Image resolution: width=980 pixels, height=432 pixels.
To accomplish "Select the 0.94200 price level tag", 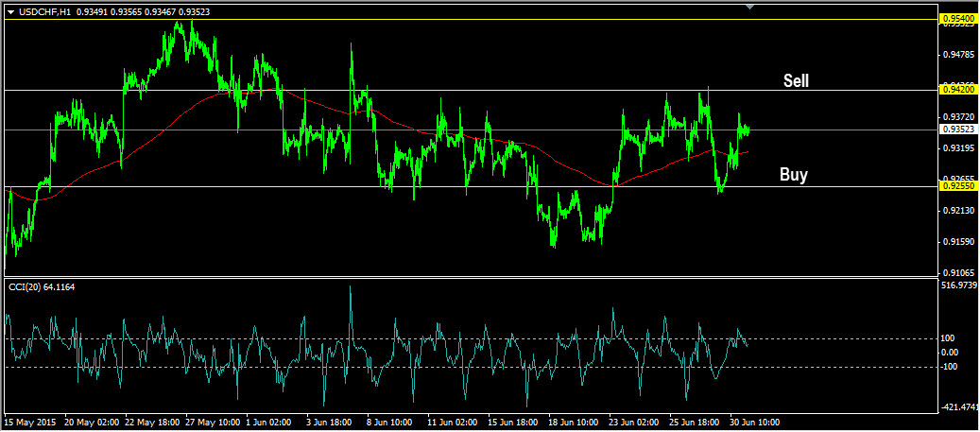I will tap(956, 90).
